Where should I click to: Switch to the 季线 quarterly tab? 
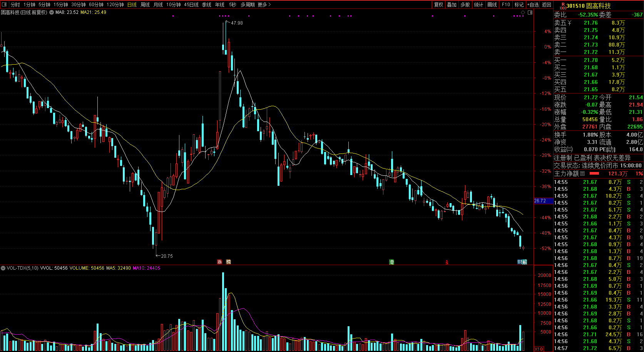click(x=207, y=5)
